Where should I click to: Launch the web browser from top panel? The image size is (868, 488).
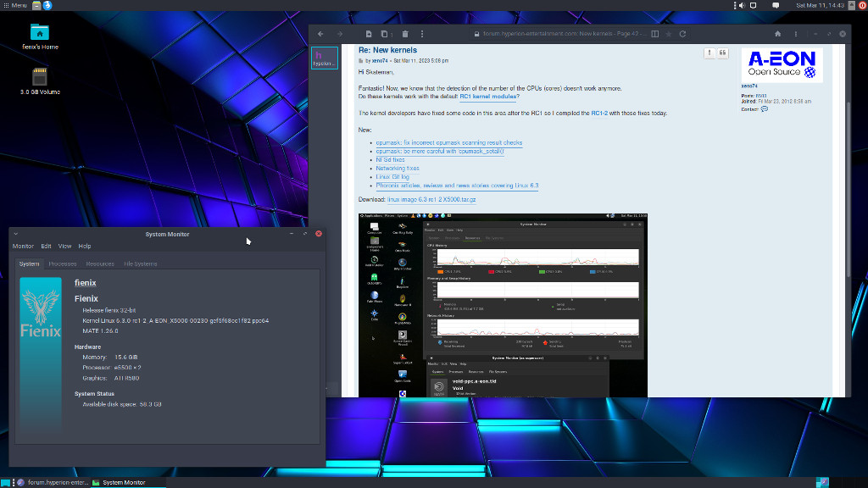click(x=47, y=6)
